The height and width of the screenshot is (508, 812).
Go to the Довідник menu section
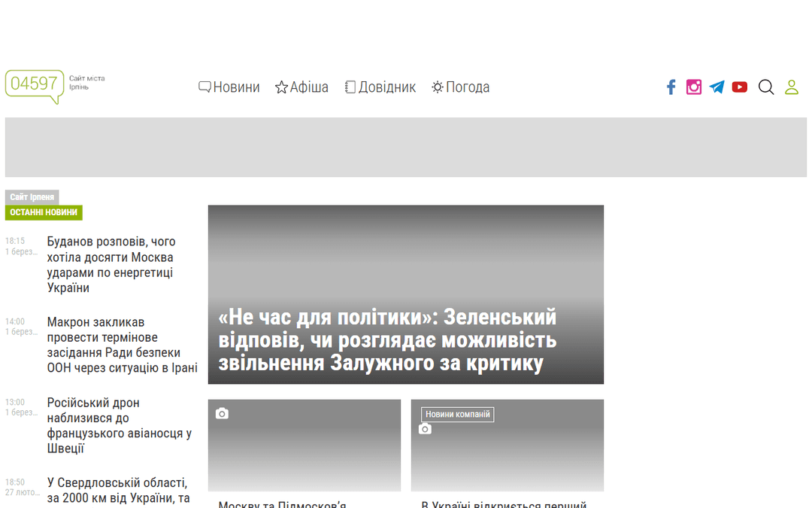387,87
